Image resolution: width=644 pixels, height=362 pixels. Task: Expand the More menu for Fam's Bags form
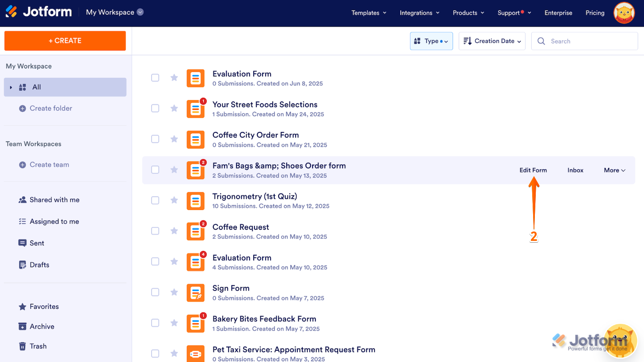coord(614,170)
